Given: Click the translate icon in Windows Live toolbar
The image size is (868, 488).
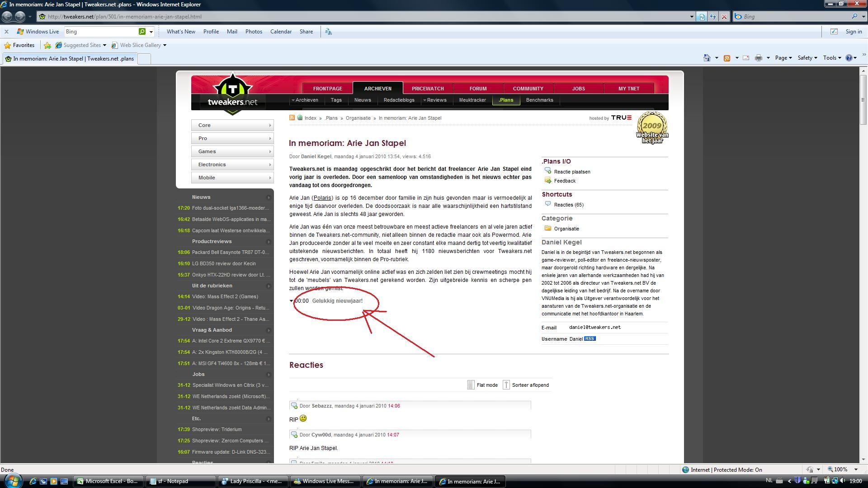Looking at the screenshot, I should tap(328, 32).
